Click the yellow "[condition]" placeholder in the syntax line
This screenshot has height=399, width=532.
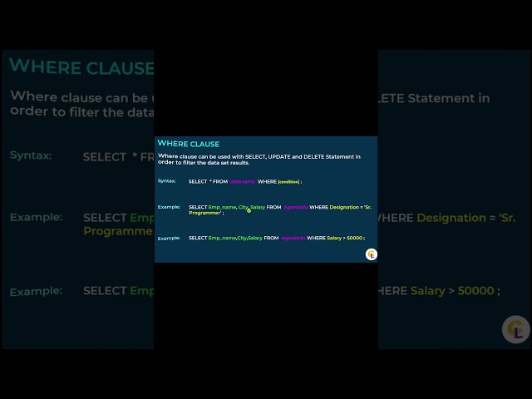tap(288, 182)
